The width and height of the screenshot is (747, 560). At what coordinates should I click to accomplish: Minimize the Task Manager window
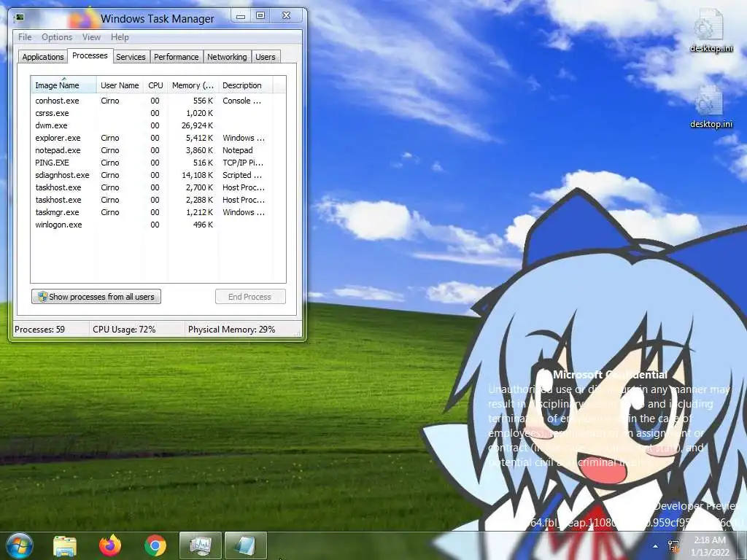[241, 16]
